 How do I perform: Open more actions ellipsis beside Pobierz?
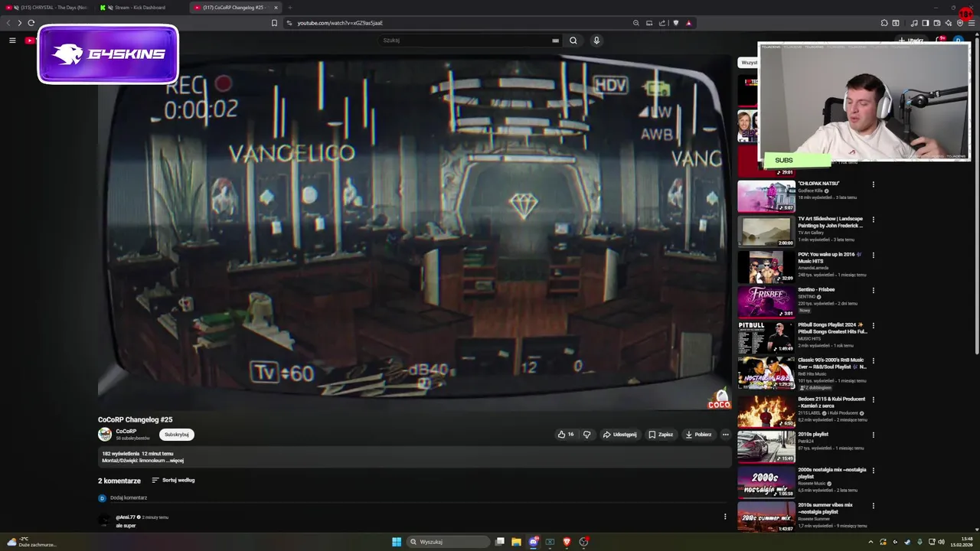pyautogui.click(x=726, y=435)
